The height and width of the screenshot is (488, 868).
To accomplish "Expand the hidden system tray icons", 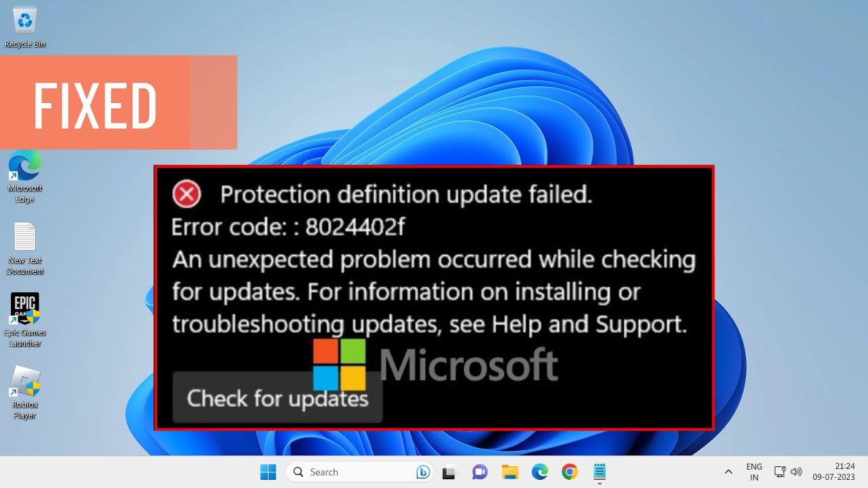I will pos(728,472).
